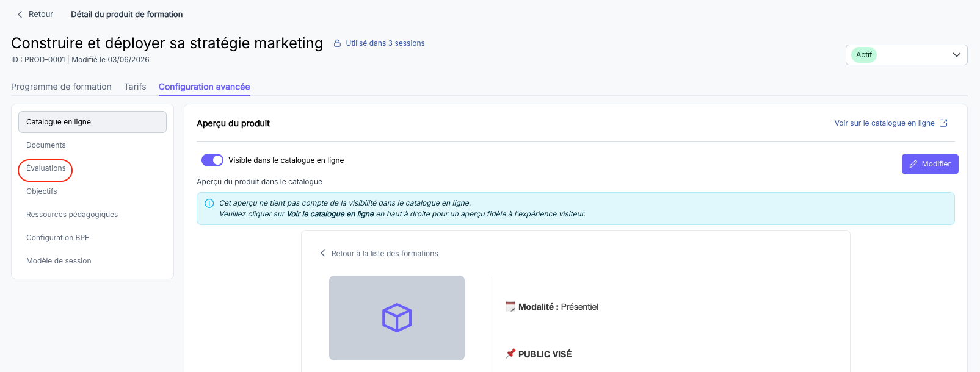Open the Tarifs tab
Viewport: 980px width, 372px height.
pyautogui.click(x=135, y=87)
